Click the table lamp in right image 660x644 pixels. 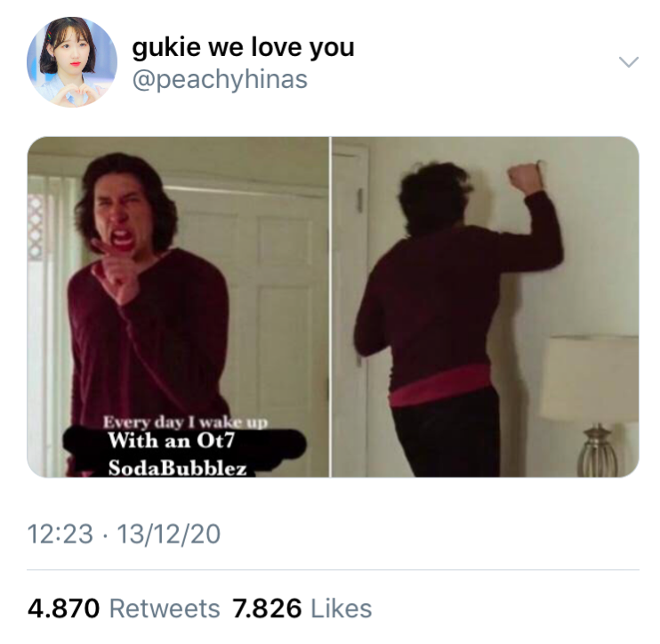point(591,406)
